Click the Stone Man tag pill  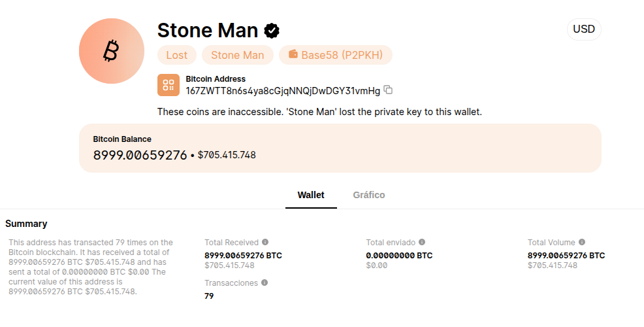tap(237, 55)
